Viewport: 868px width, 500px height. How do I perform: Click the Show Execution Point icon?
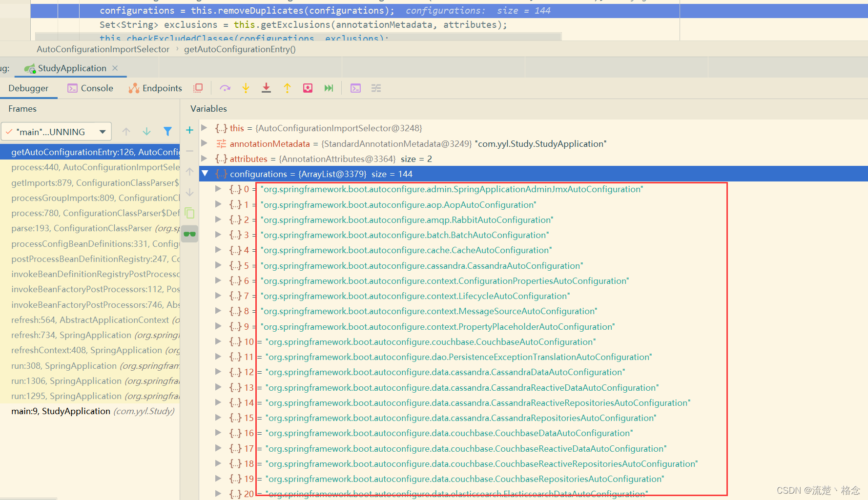click(x=198, y=88)
